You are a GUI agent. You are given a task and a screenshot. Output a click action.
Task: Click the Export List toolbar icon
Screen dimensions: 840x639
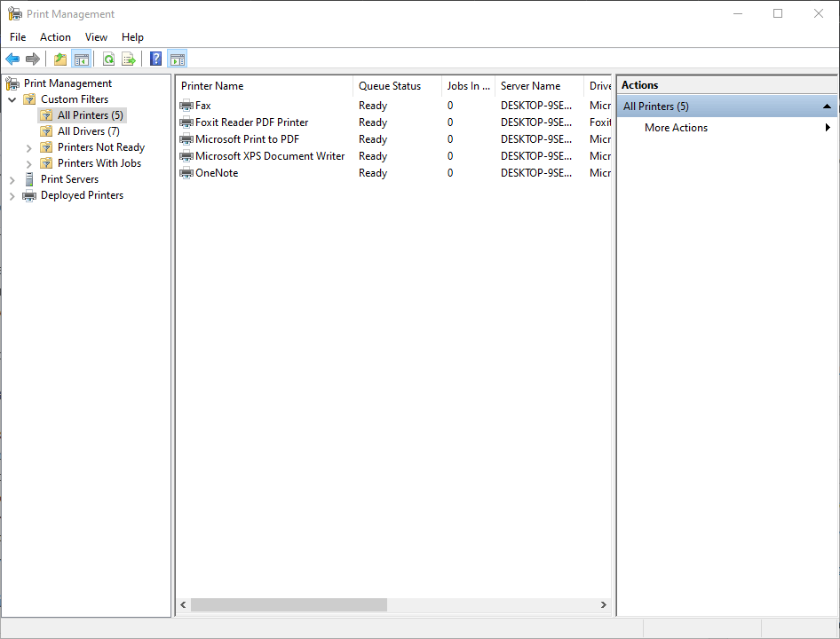129,59
